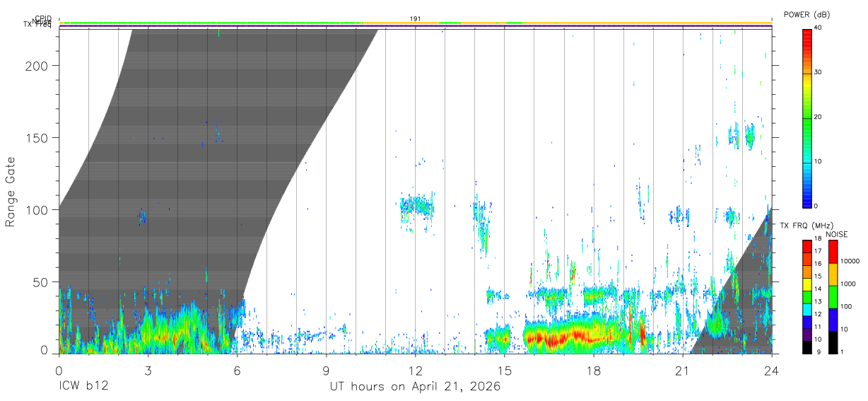Select 17 on the TX FRQ scale

click(x=817, y=251)
